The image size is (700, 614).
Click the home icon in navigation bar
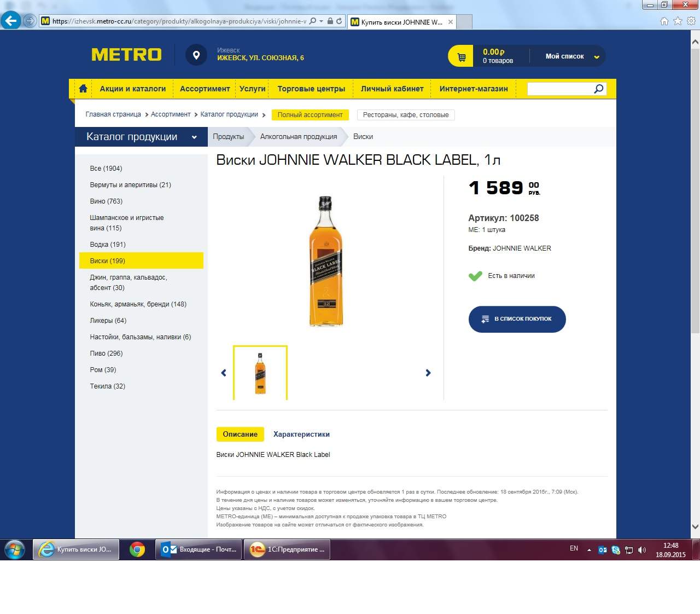(83, 89)
